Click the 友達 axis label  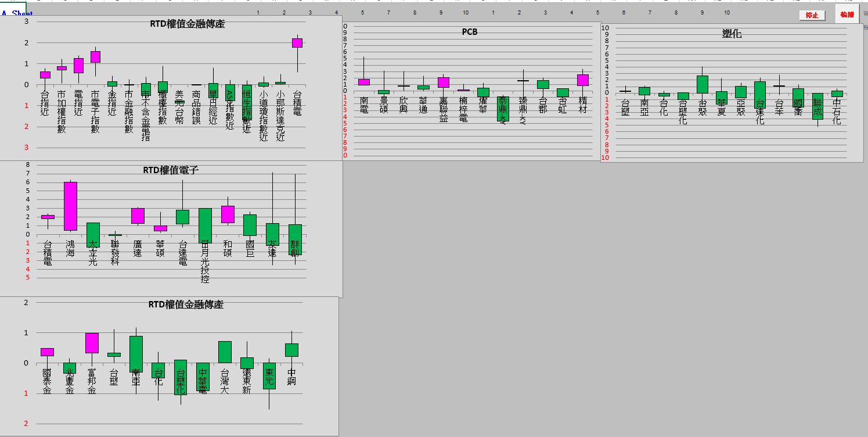click(272, 249)
